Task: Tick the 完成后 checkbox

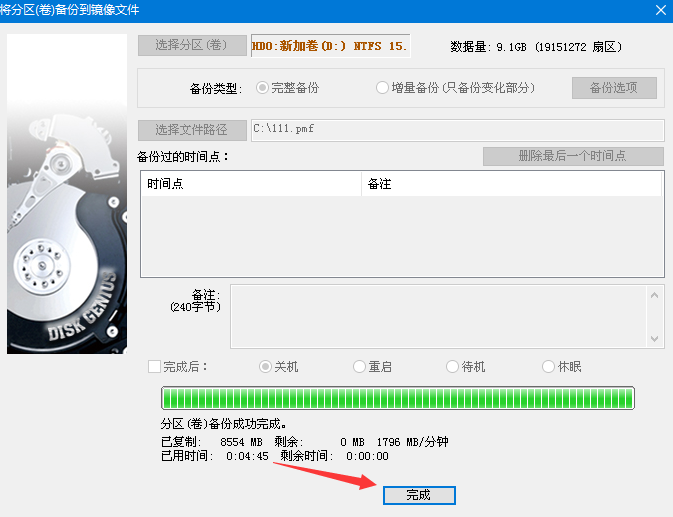Action: [x=154, y=367]
